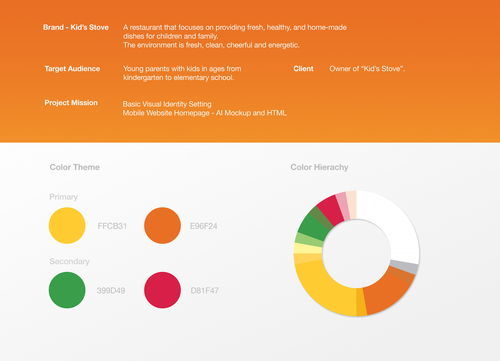The image size is (500, 361).
Task: Select the green 399D49 color circle
Action: pos(67,290)
